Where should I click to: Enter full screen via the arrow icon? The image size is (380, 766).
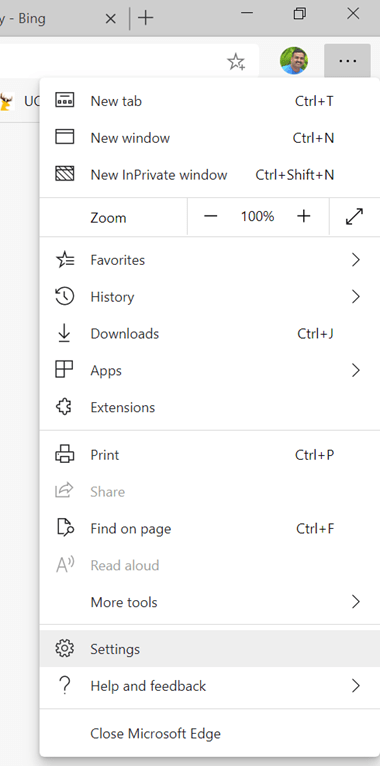point(354,216)
